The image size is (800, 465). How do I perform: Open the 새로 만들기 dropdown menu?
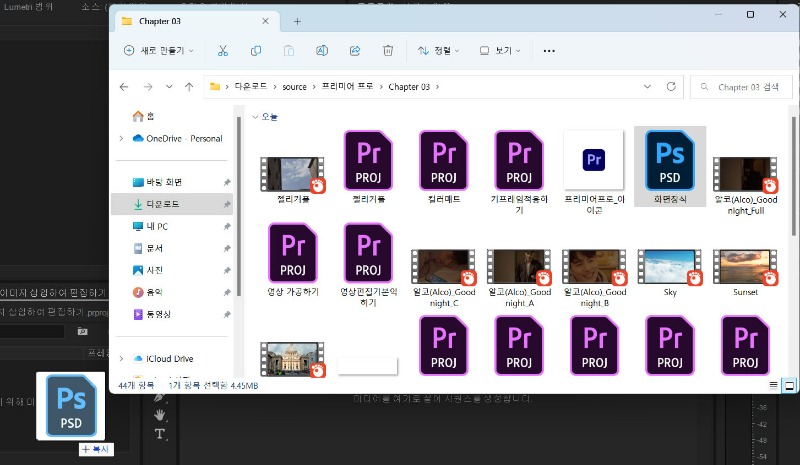click(159, 51)
